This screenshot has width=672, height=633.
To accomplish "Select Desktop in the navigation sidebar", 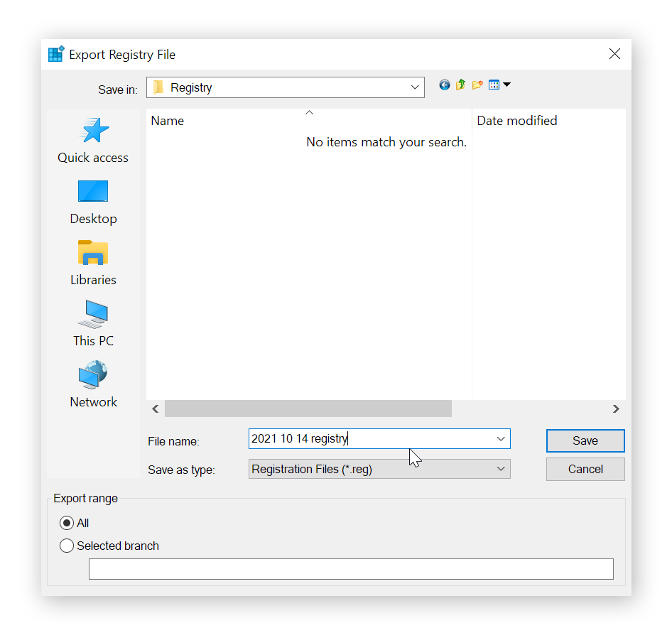I will (92, 202).
